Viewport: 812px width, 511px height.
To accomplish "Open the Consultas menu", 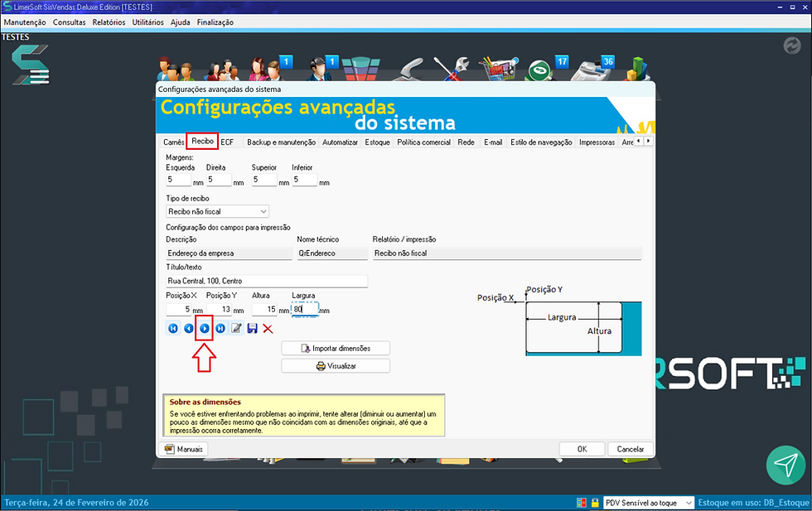I will coord(69,22).
